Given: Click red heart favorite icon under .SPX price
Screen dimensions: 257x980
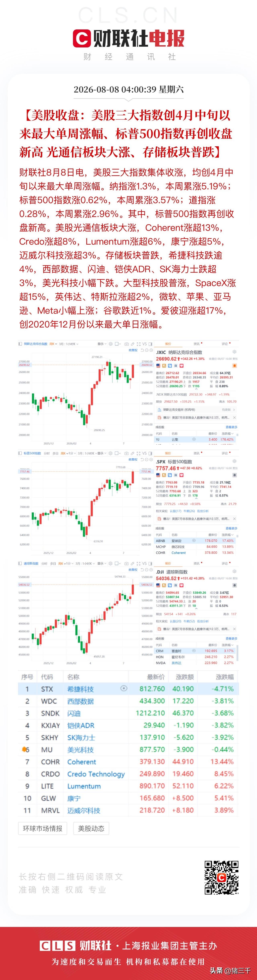Looking at the screenshot, I should 181,475.
